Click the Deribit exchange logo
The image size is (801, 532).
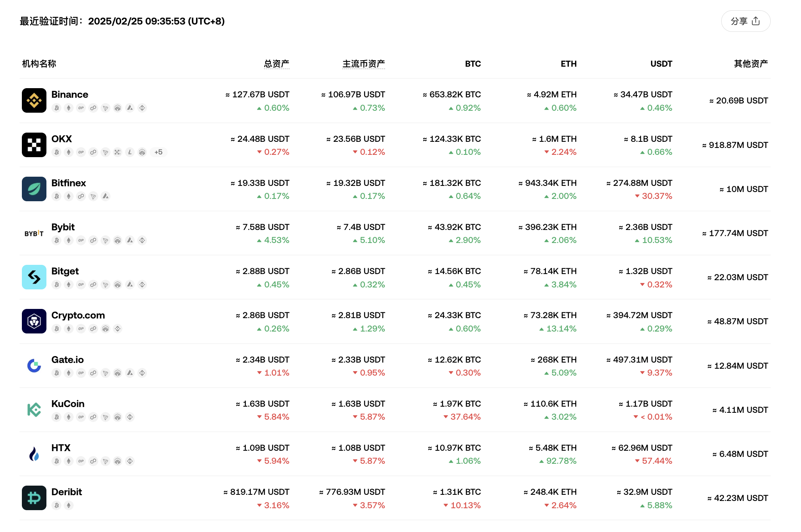tap(34, 498)
